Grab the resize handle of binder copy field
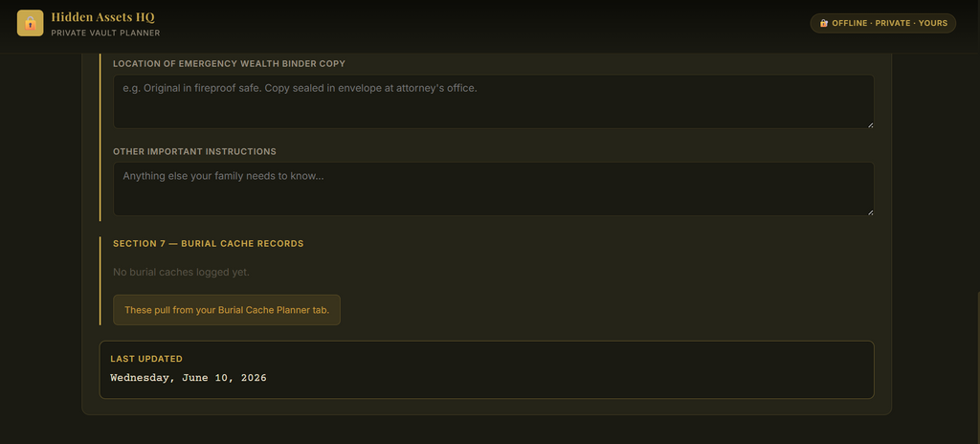The width and height of the screenshot is (980, 444). [x=870, y=124]
